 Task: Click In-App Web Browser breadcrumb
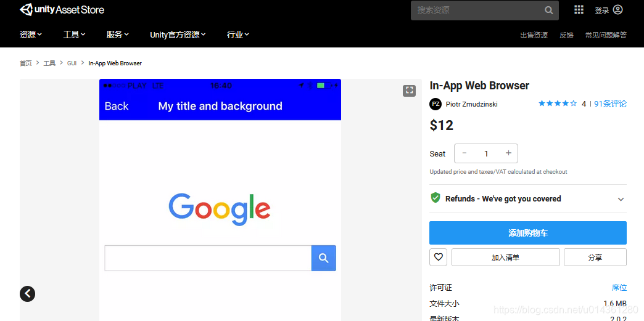(x=115, y=63)
